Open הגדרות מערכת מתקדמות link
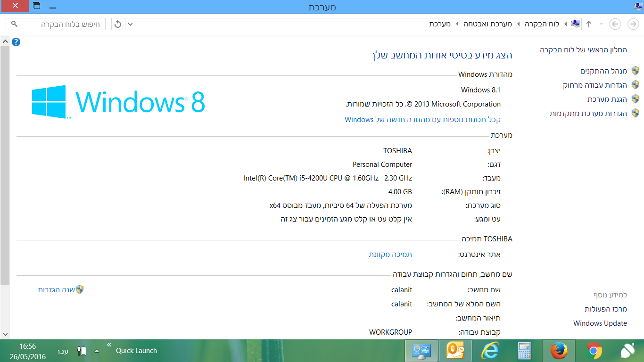Viewport: 644px width, 362px height. pyautogui.click(x=588, y=114)
